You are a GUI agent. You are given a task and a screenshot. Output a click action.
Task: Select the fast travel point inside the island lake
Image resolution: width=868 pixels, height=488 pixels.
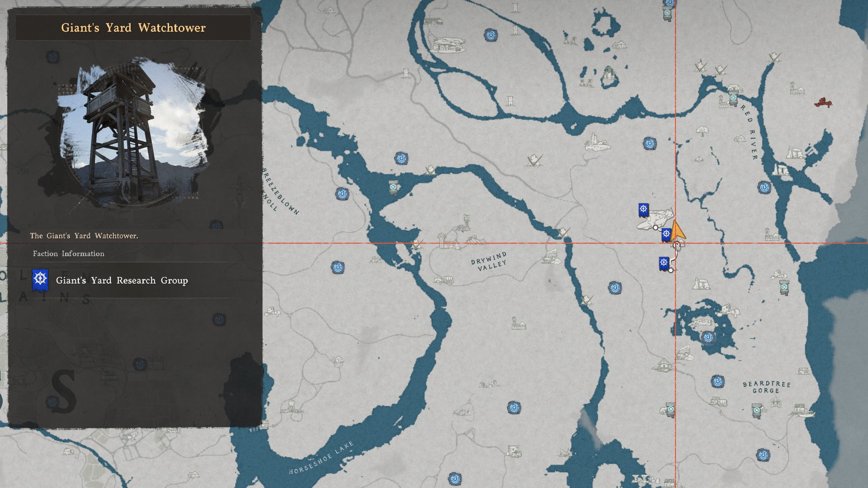[708, 337]
